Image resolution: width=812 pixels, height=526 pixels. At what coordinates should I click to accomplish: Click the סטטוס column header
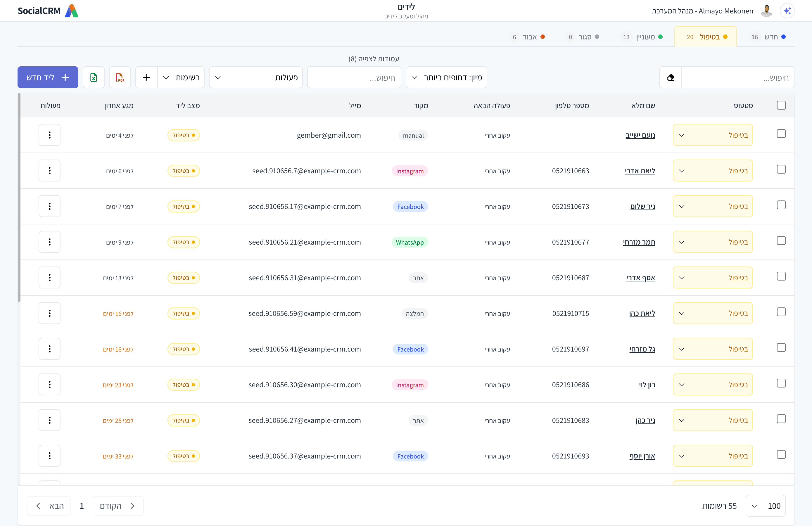point(743,105)
